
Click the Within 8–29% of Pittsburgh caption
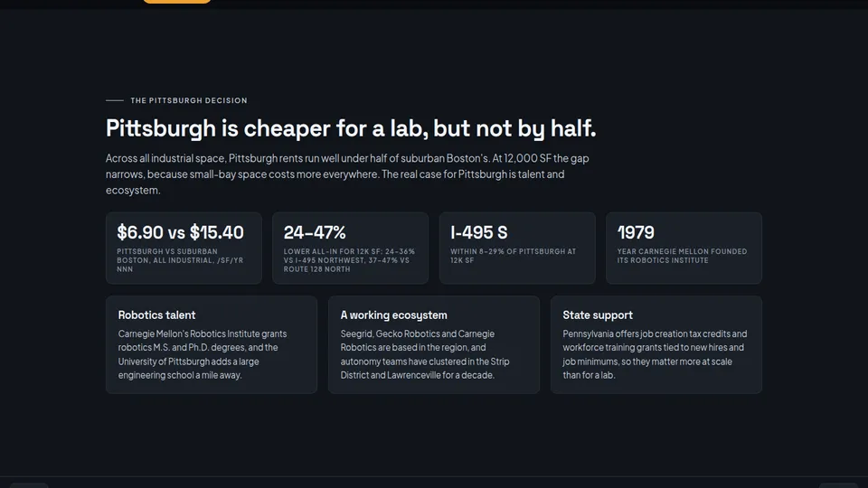pyautogui.click(x=514, y=256)
